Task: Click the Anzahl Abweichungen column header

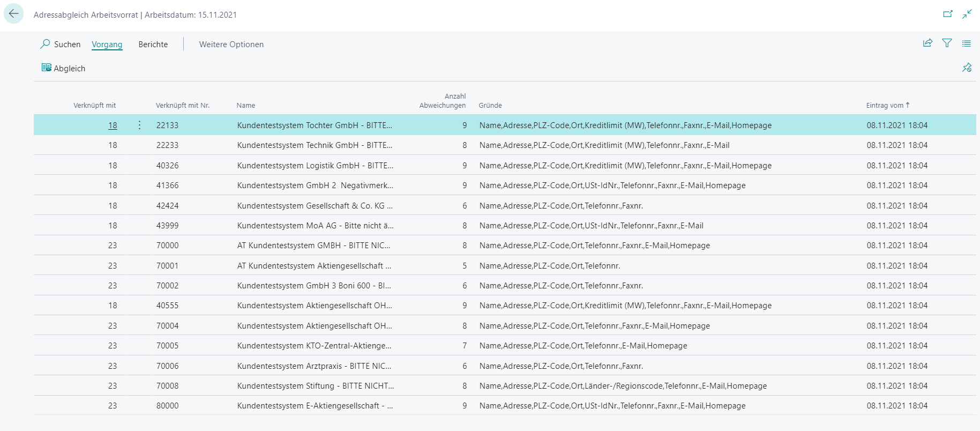Action: 443,101
